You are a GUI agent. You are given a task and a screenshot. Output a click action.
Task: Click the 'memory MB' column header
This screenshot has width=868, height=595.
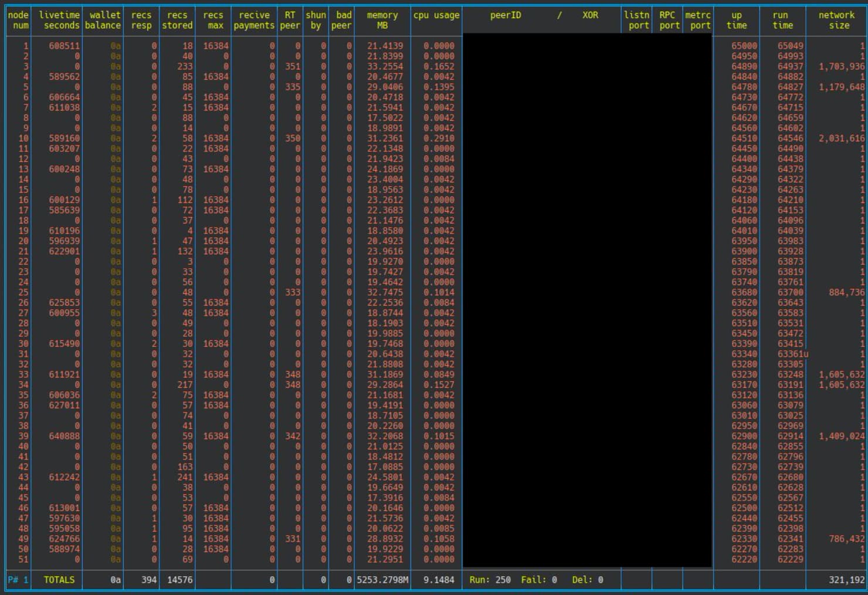click(x=382, y=20)
